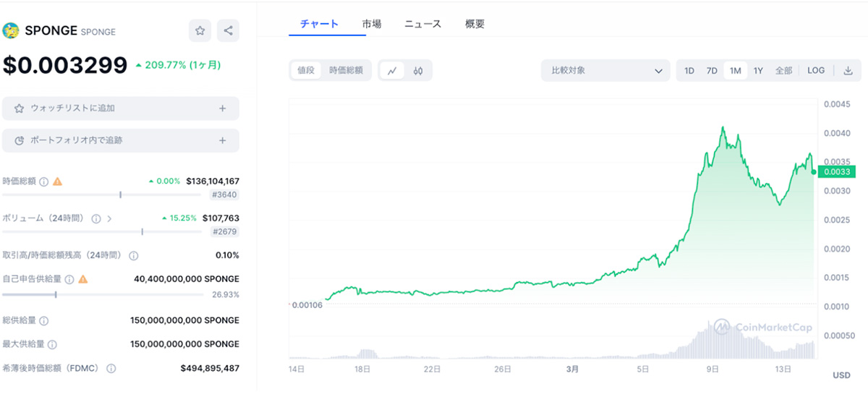Click the USD currency label
The width and height of the screenshot is (868, 397).
pos(841,375)
